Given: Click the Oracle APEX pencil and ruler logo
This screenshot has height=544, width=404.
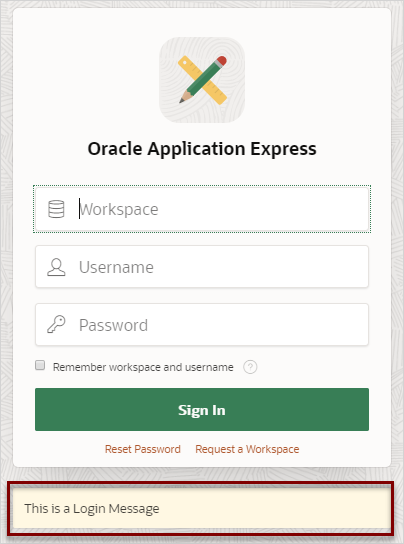Looking at the screenshot, I should (x=202, y=80).
